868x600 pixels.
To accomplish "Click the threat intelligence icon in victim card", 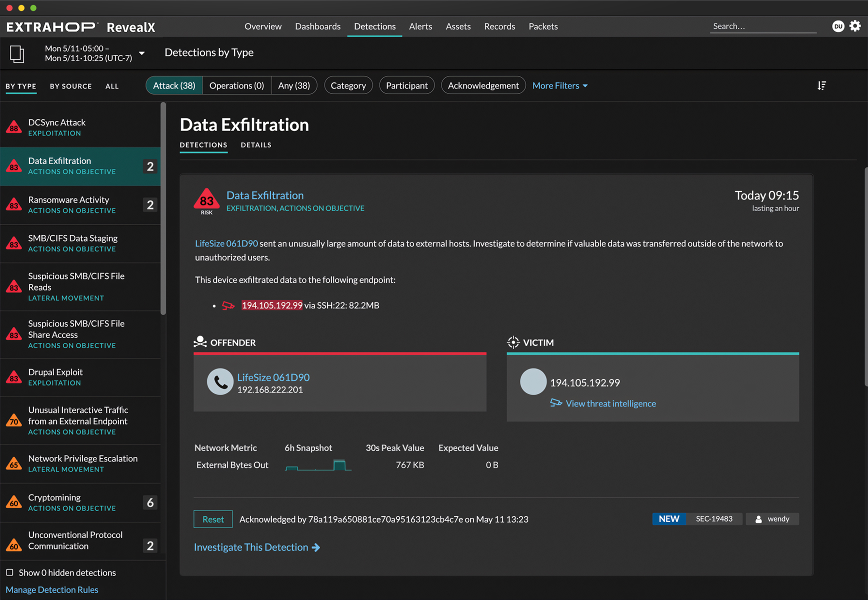I will (x=556, y=403).
